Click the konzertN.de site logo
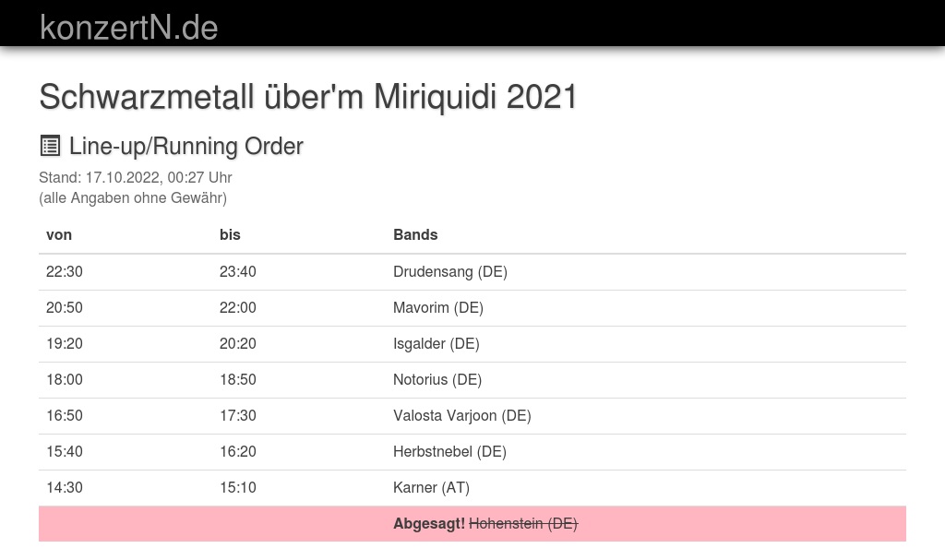Image resolution: width=945 pixels, height=560 pixels. [128, 28]
